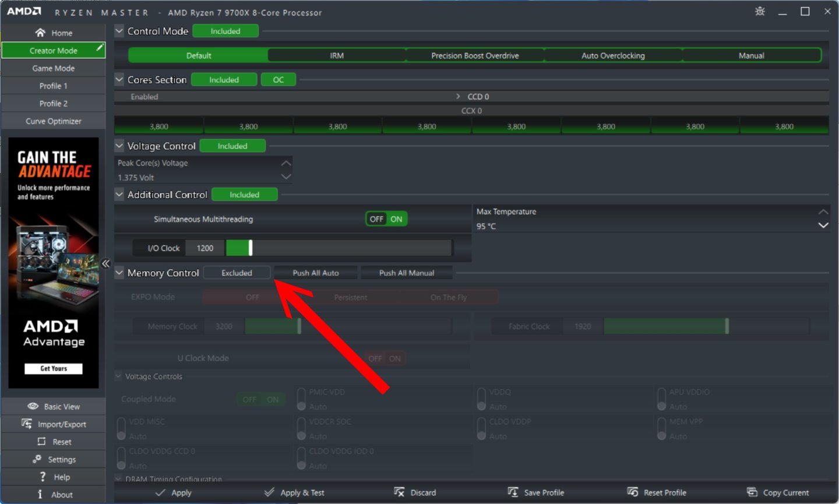Viewport: 839px width, 504px height.
Task: Decrease Peak Core(s) Voltage down arrow
Action: [285, 177]
